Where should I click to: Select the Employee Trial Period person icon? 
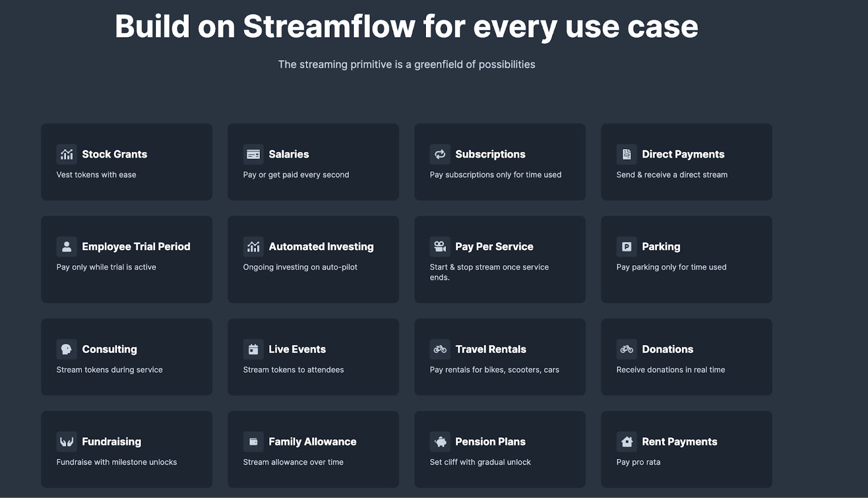[x=66, y=246]
